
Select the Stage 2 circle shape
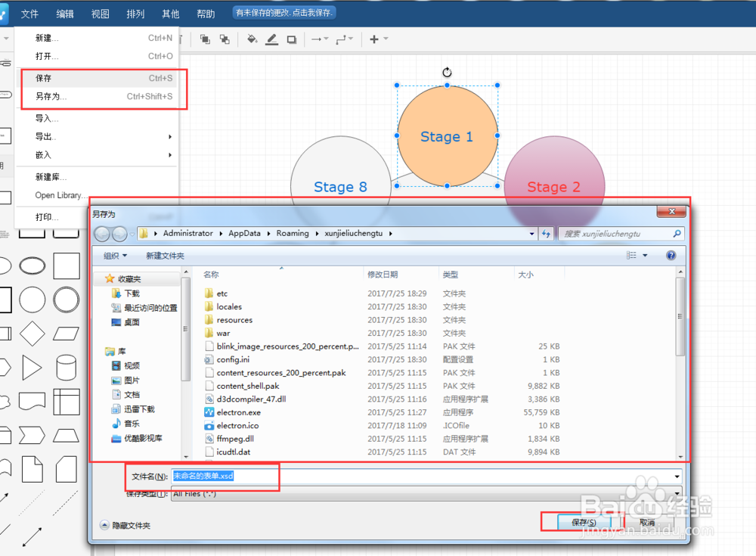pyautogui.click(x=554, y=186)
